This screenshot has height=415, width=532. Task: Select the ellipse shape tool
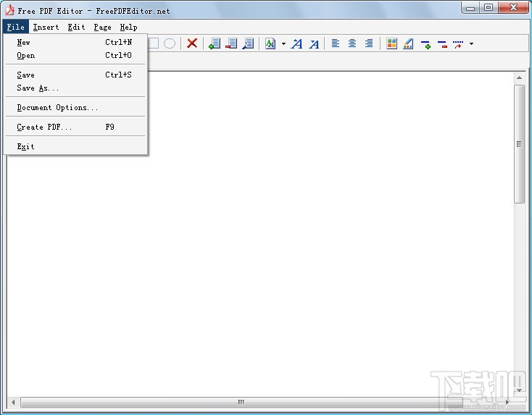170,43
